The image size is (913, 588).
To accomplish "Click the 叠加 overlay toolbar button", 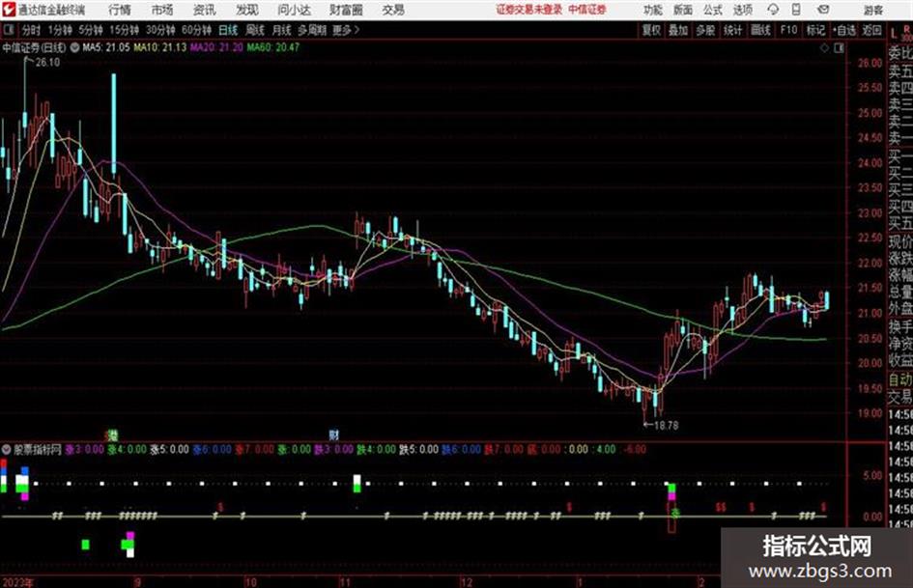I will (678, 30).
